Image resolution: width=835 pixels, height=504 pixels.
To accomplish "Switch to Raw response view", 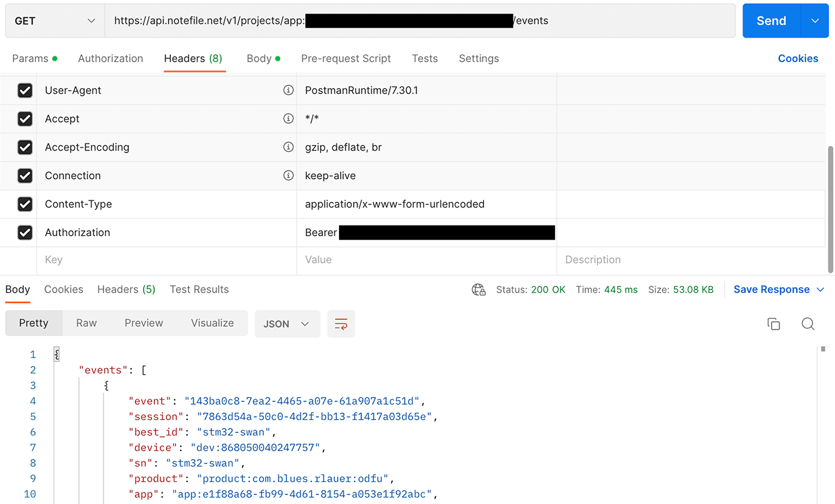I will (x=86, y=323).
